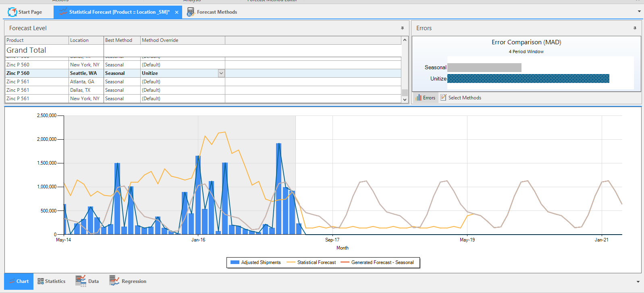Click the Data table icon

pos(81,281)
